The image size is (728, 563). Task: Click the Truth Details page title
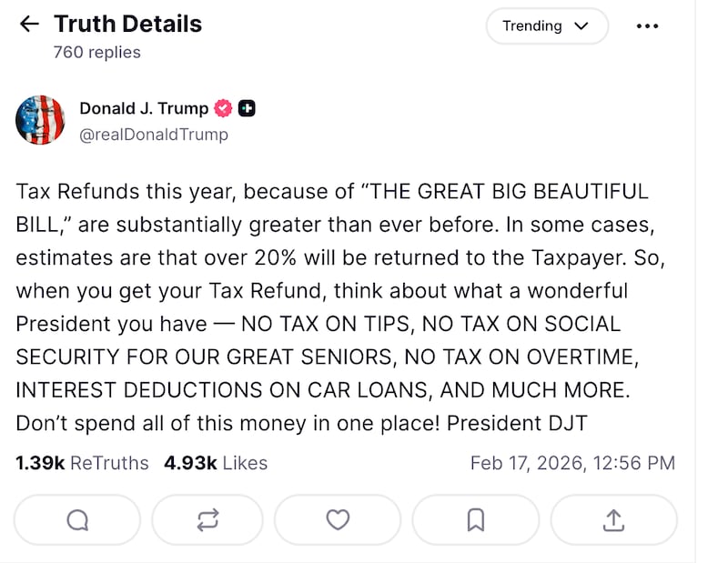click(x=127, y=24)
